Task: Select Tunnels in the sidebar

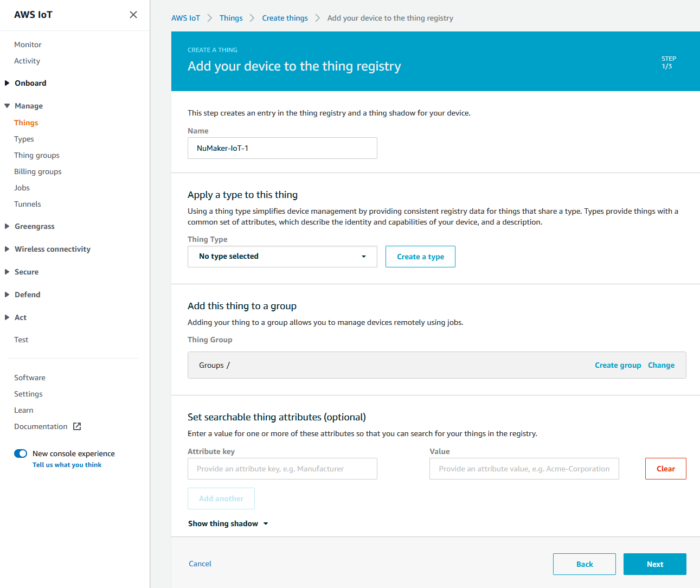Action: point(27,204)
